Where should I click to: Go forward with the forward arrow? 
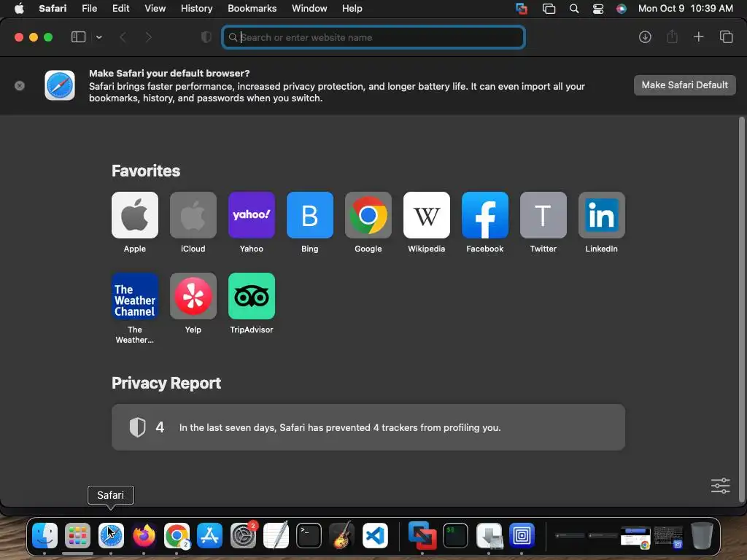(148, 37)
